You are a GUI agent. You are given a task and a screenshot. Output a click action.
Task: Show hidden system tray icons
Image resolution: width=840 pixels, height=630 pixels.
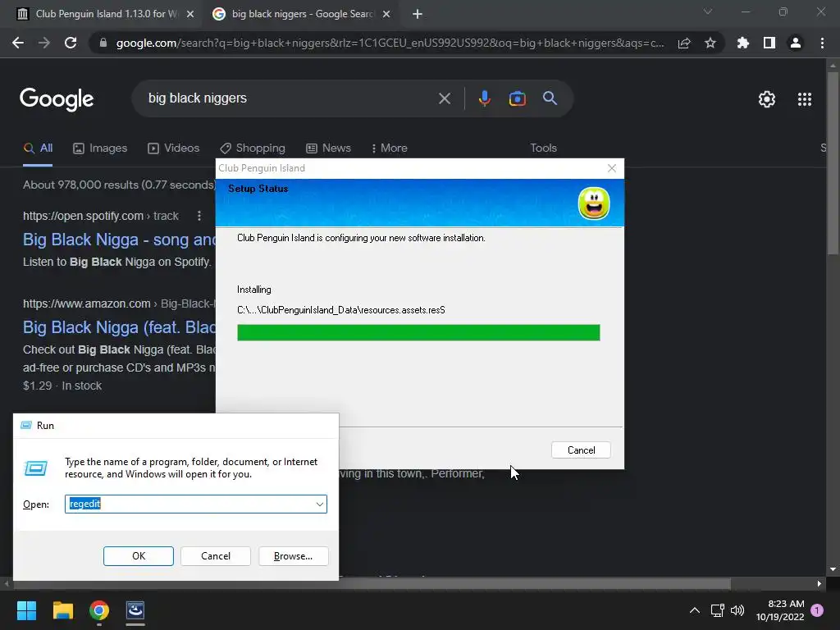(x=694, y=610)
